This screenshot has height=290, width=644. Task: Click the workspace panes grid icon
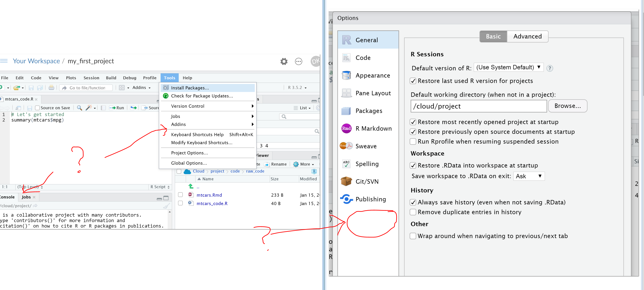122,87
